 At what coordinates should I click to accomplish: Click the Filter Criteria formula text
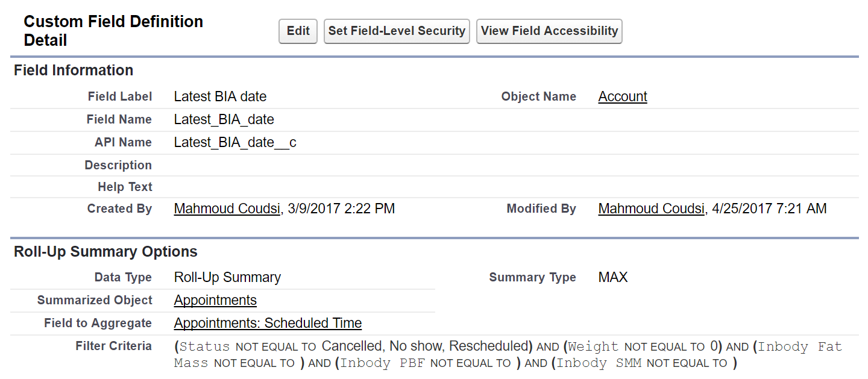pos(506,354)
